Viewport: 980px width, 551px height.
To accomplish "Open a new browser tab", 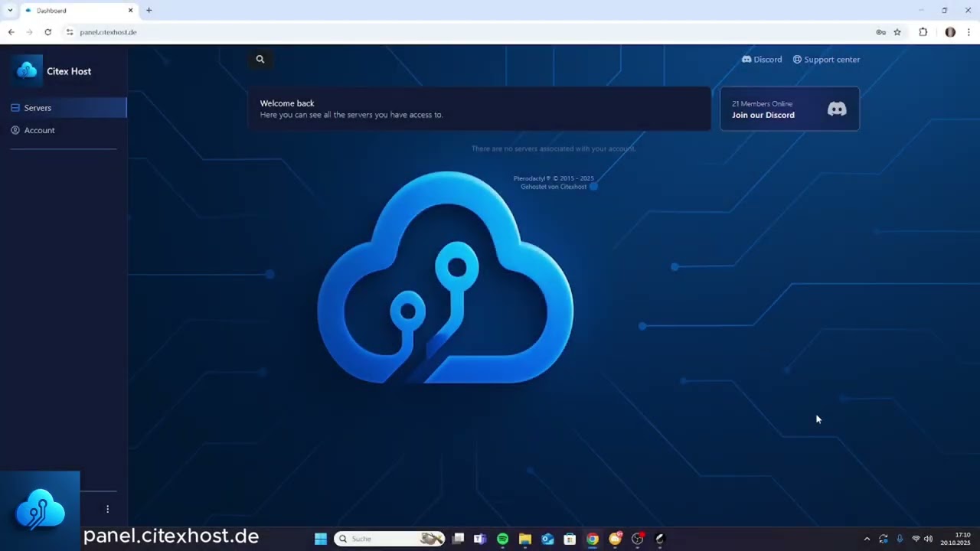I will (x=149, y=11).
